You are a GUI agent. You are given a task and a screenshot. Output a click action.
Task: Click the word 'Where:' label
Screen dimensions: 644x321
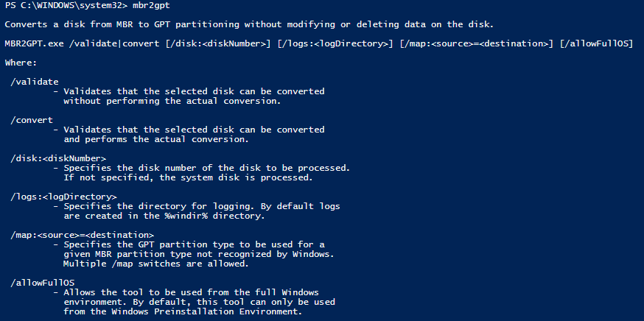tap(21, 63)
